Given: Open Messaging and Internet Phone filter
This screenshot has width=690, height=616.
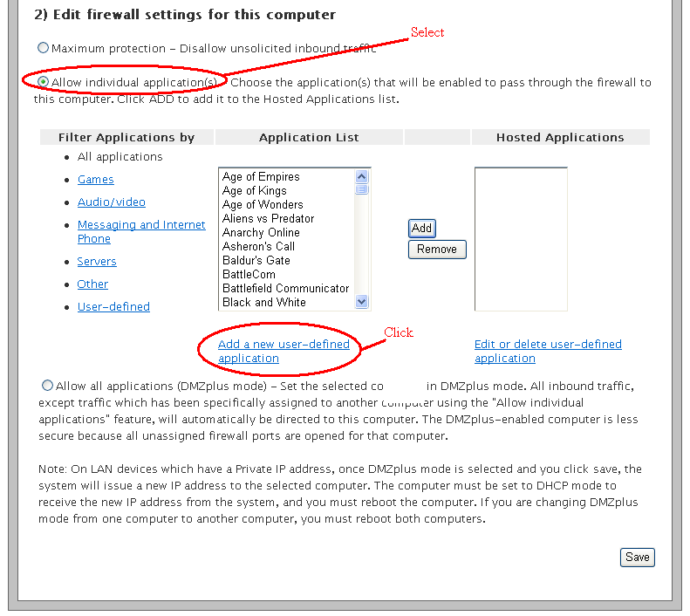Looking at the screenshot, I should pyautogui.click(x=140, y=224).
